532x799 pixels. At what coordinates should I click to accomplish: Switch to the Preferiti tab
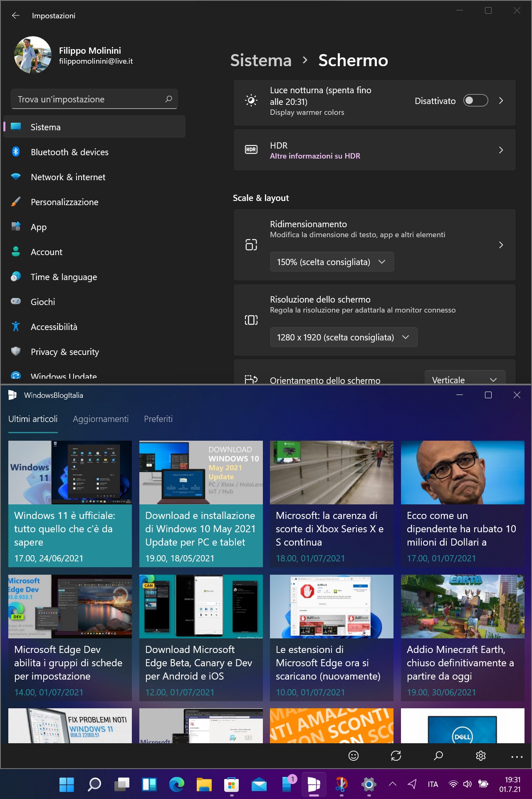158,419
